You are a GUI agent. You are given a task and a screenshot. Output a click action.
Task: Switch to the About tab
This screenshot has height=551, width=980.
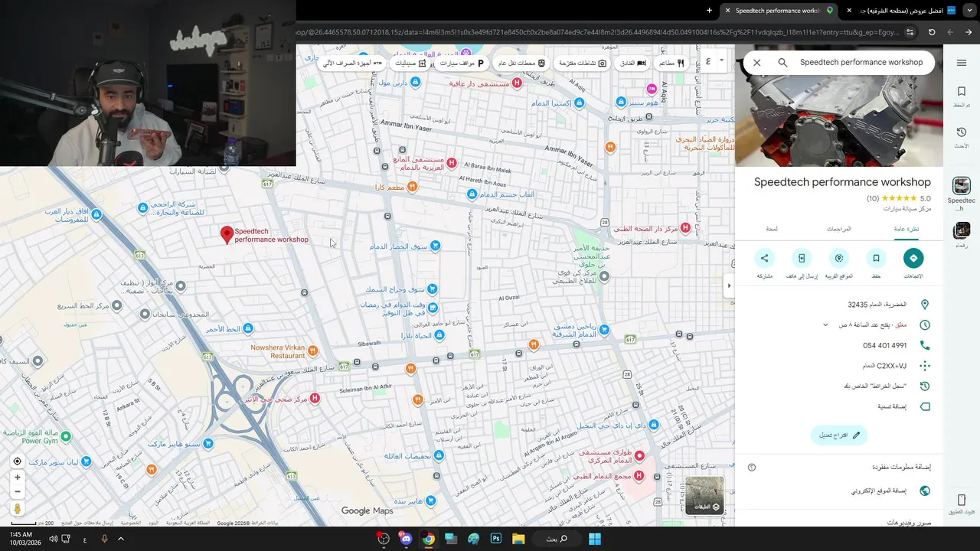772,229
